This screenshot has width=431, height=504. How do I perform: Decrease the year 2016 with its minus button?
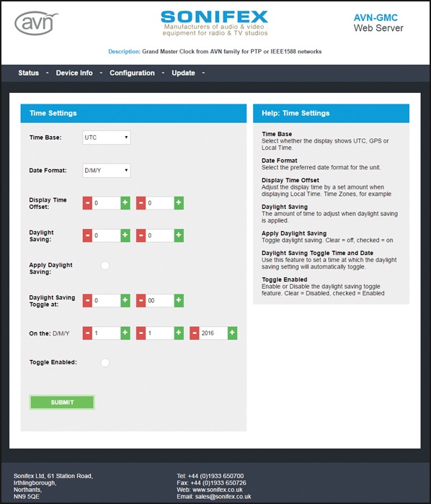pos(195,333)
